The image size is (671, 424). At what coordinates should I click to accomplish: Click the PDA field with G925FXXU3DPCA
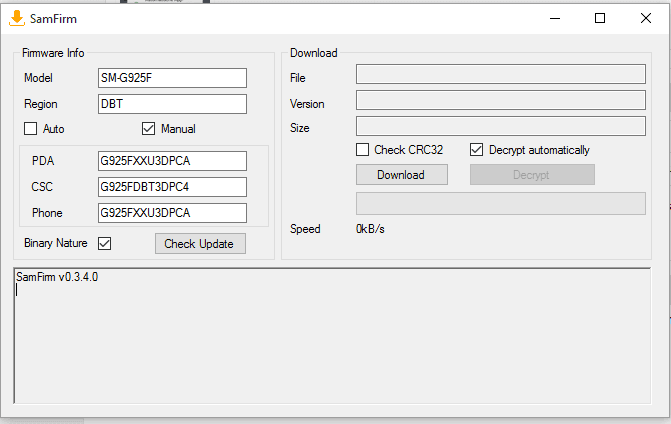point(172,161)
